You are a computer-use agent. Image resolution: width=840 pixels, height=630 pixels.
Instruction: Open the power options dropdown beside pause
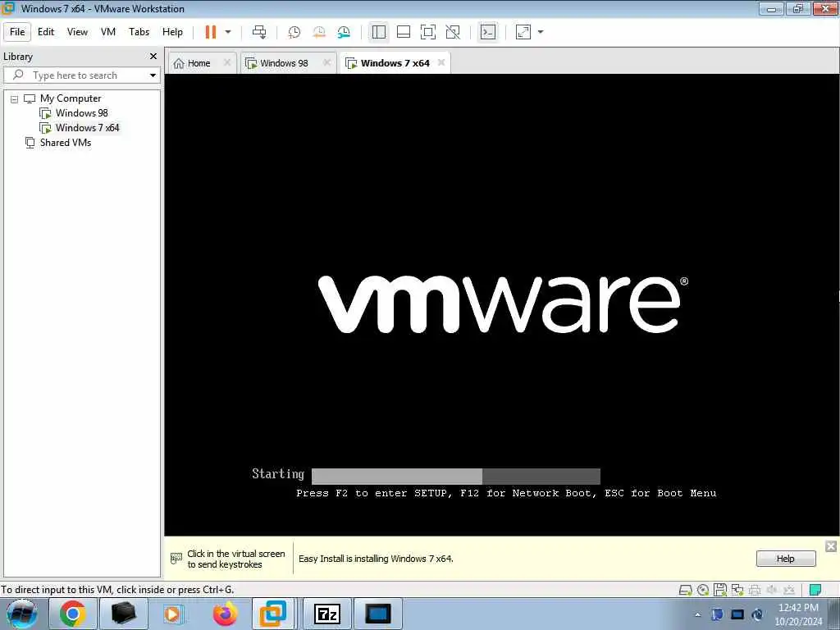click(228, 32)
